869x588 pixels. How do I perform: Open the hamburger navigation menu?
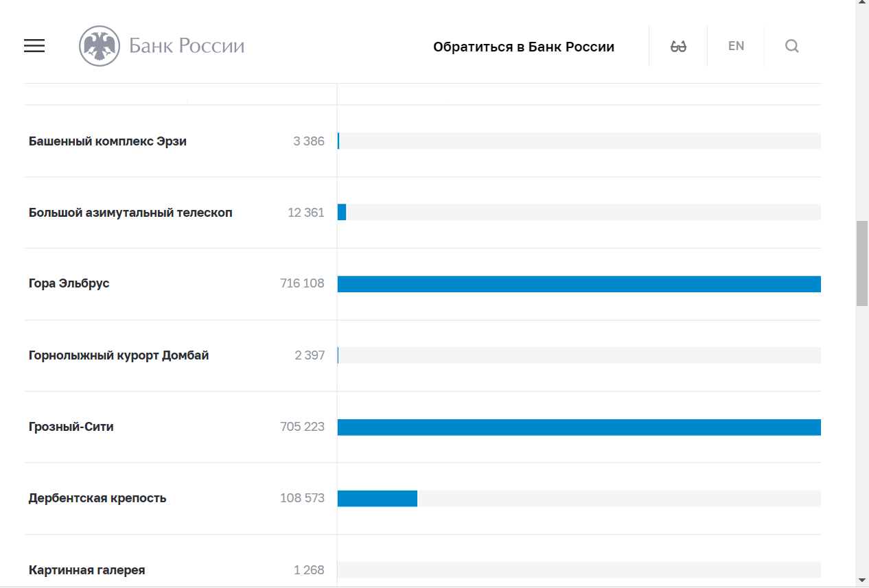tap(34, 46)
